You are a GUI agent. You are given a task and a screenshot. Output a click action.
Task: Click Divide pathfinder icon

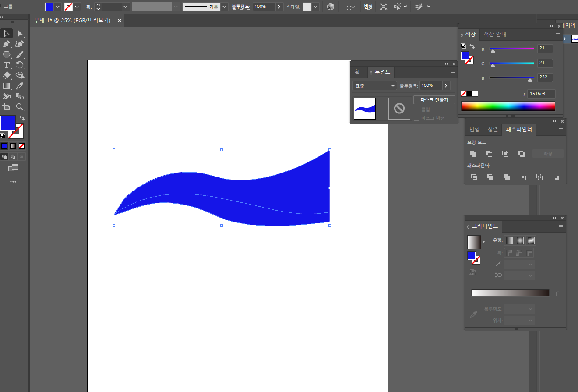click(x=474, y=177)
